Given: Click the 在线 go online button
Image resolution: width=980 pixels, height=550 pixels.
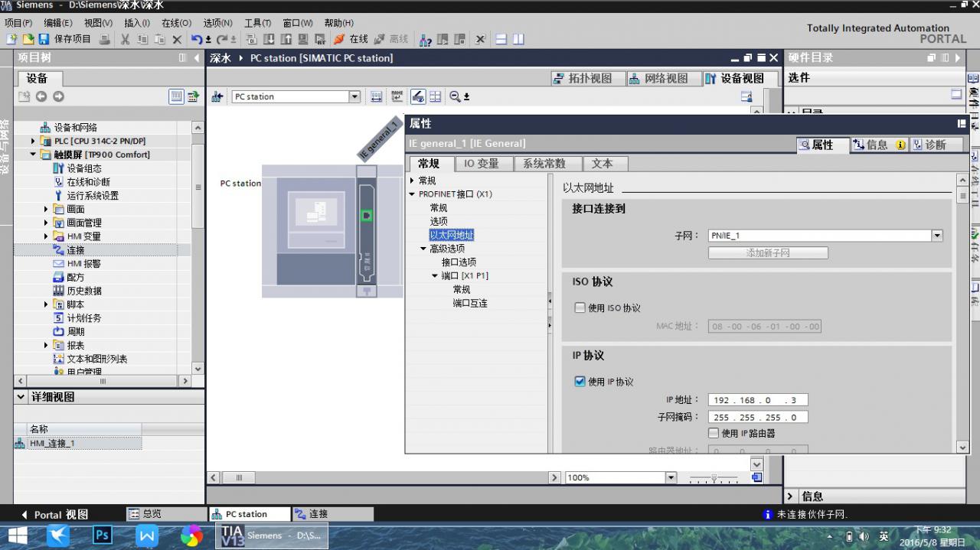Looking at the screenshot, I should 351,39.
